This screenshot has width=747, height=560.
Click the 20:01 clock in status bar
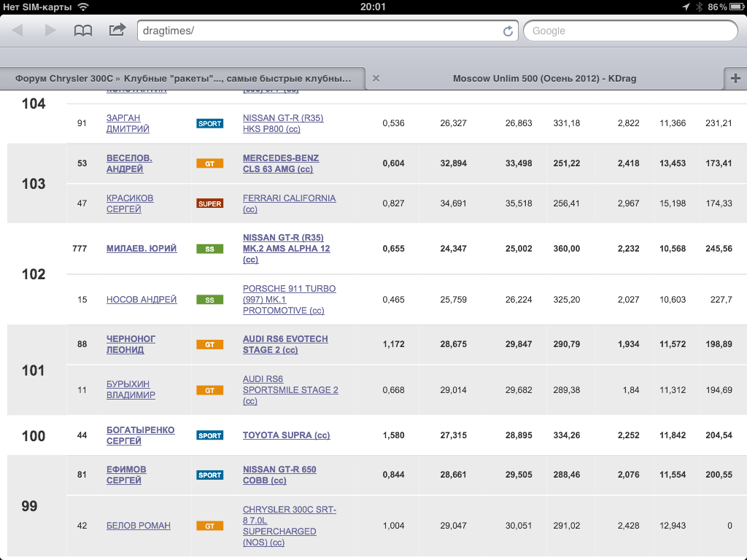373,7
